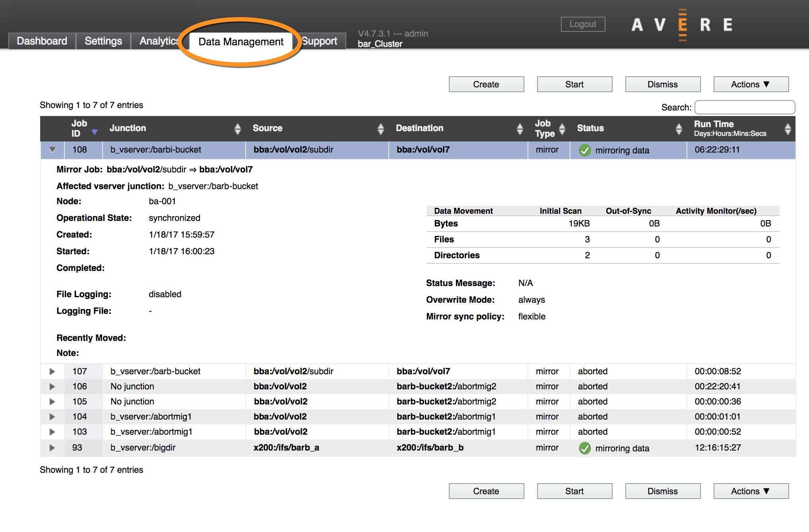The height and width of the screenshot is (532, 809).
Task: Focus the Search input field
Action: [745, 107]
